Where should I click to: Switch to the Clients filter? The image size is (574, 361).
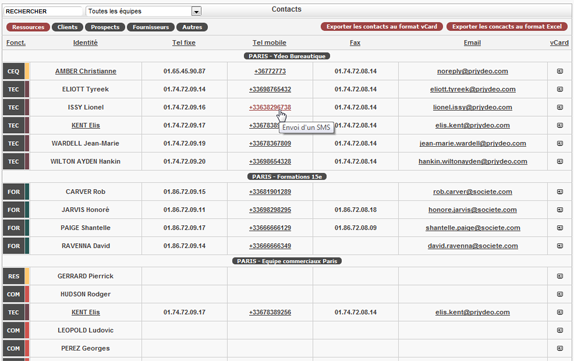[67, 27]
